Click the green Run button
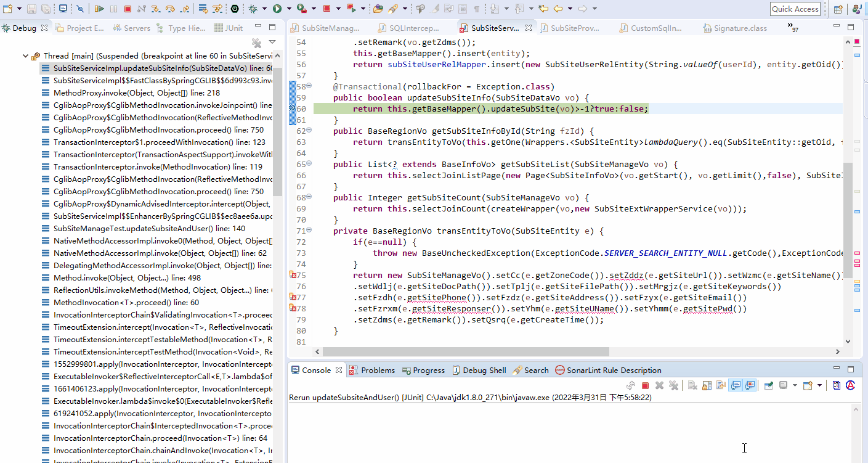Viewport: 868px width, 463px height. [277, 9]
